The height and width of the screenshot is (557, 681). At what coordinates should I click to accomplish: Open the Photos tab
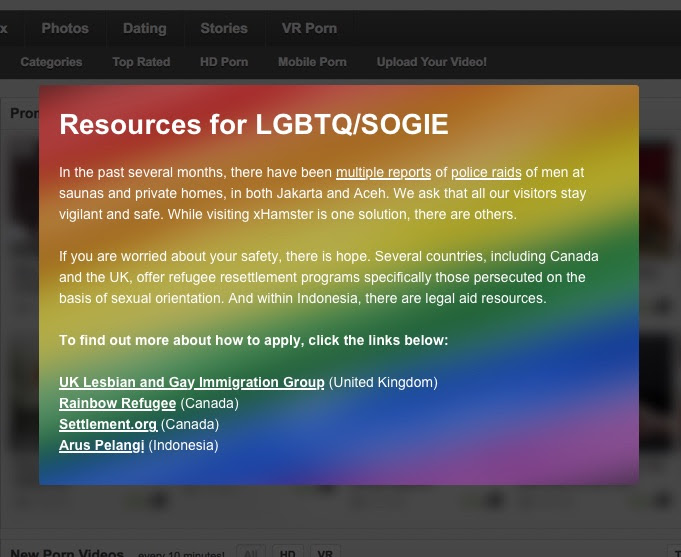point(65,28)
